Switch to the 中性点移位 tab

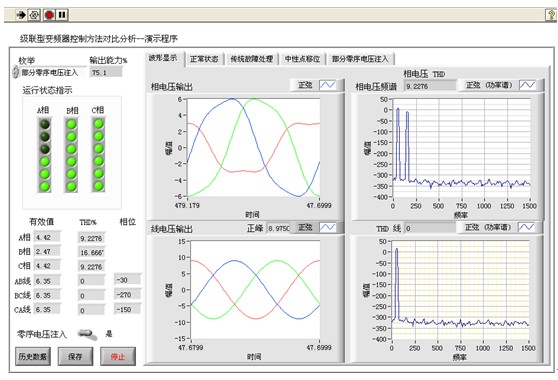[x=302, y=59]
